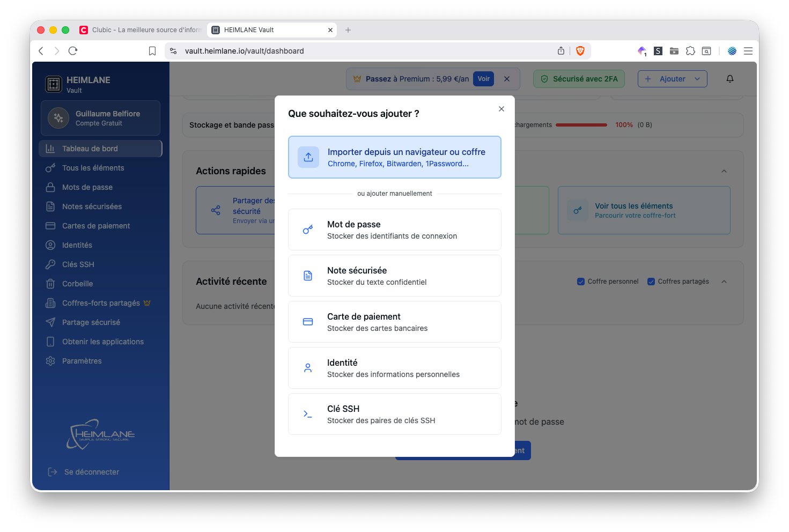Click the person icon for Identité
789x532 pixels.
click(308, 368)
